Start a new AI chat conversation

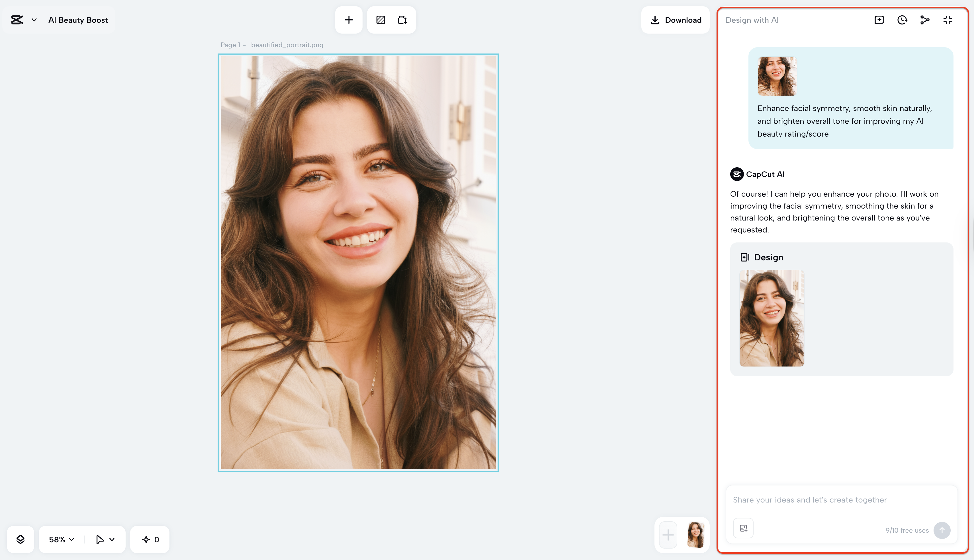coord(879,20)
